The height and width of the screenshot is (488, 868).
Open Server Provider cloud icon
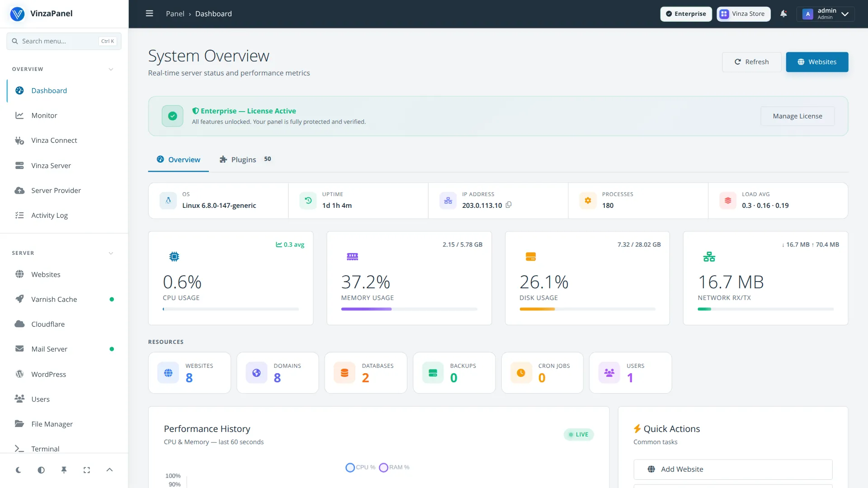pos(19,190)
